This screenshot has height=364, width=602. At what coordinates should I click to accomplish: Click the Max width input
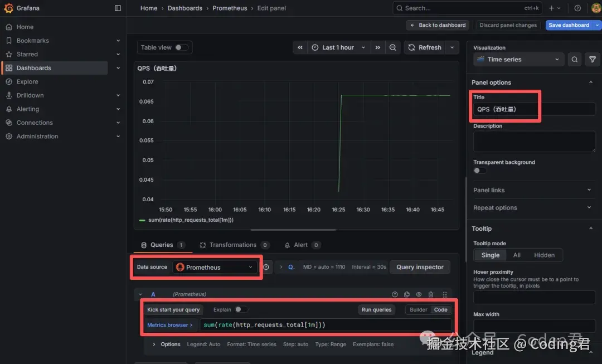pyautogui.click(x=534, y=326)
